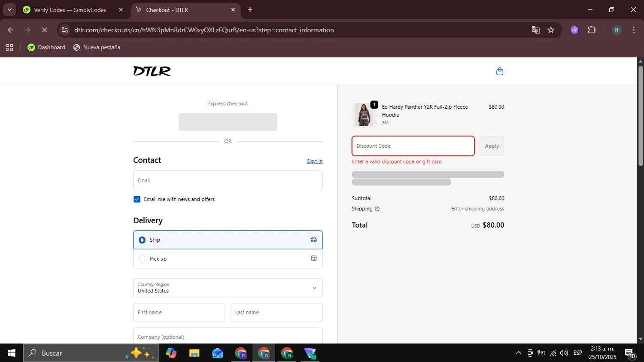Click the Discount Code input field

413,146
